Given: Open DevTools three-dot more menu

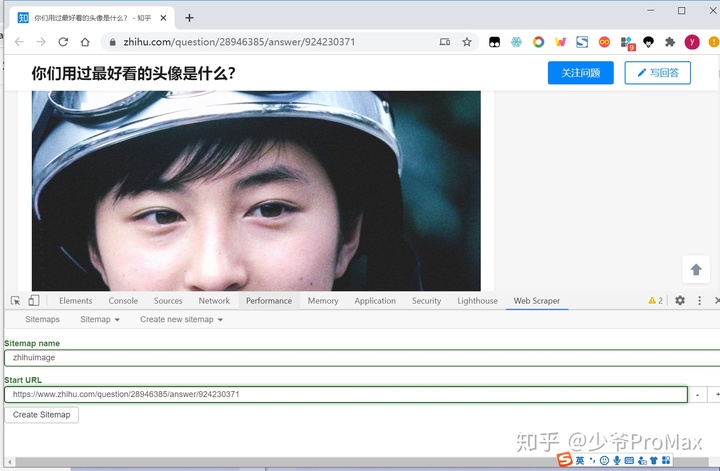Looking at the screenshot, I should point(699,300).
